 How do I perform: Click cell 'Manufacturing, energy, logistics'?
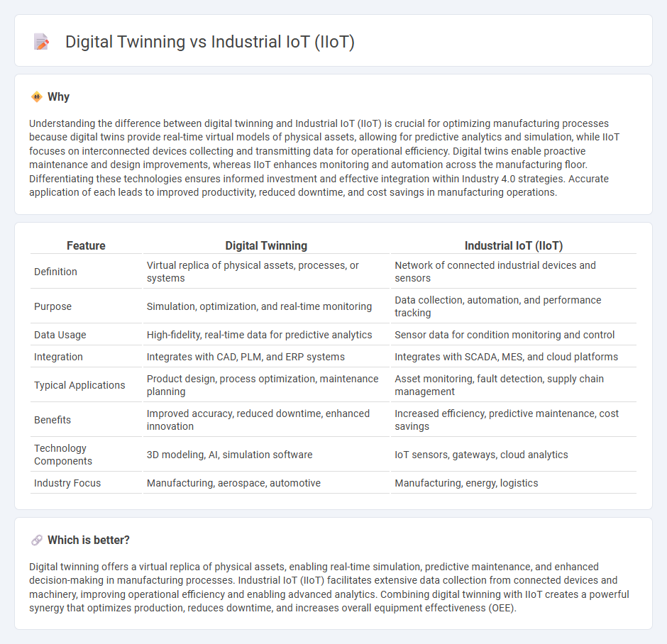(x=514, y=483)
